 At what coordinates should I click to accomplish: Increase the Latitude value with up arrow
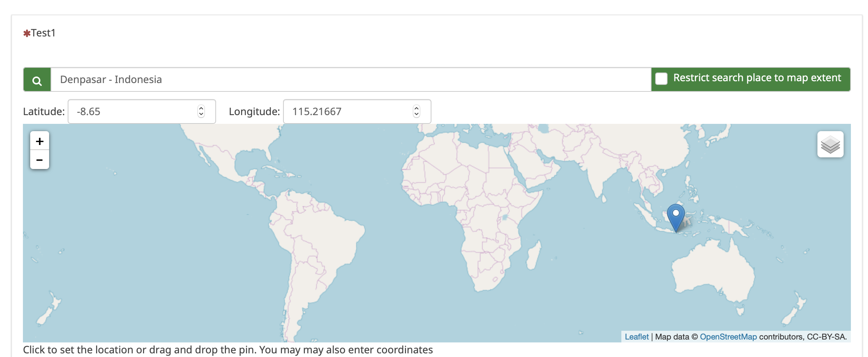(x=201, y=108)
